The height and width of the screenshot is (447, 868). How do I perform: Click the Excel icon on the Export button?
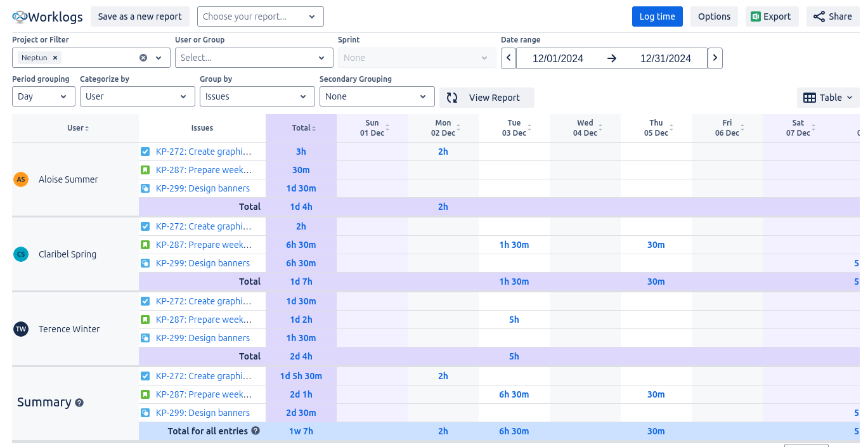tap(755, 16)
